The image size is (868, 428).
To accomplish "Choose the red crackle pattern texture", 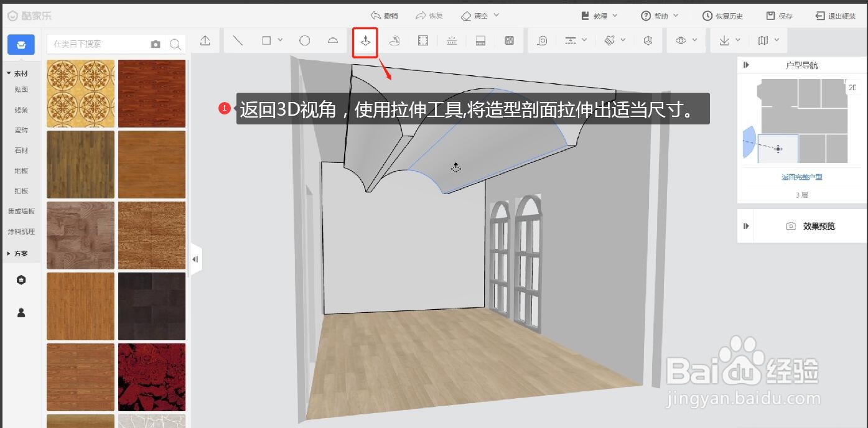I will click(152, 377).
